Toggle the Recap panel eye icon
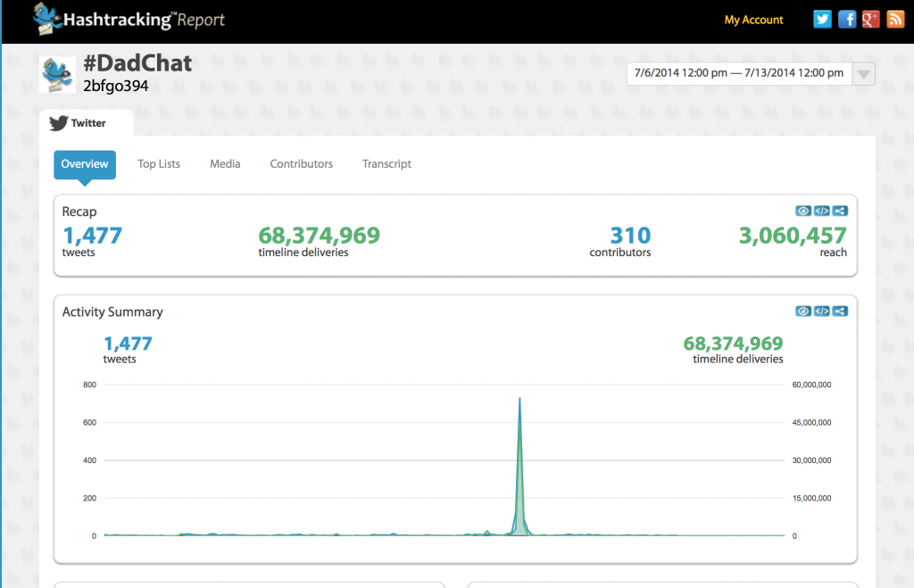This screenshot has height=588, width=914. tap(802, 211)
